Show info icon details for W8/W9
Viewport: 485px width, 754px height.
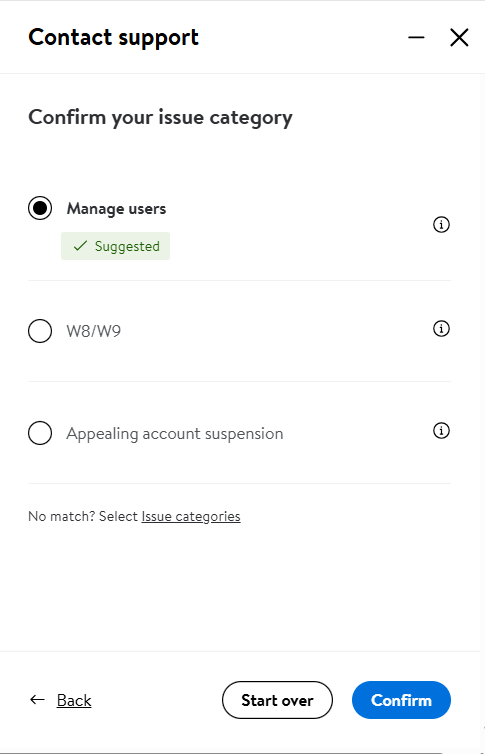coord(441,328)
